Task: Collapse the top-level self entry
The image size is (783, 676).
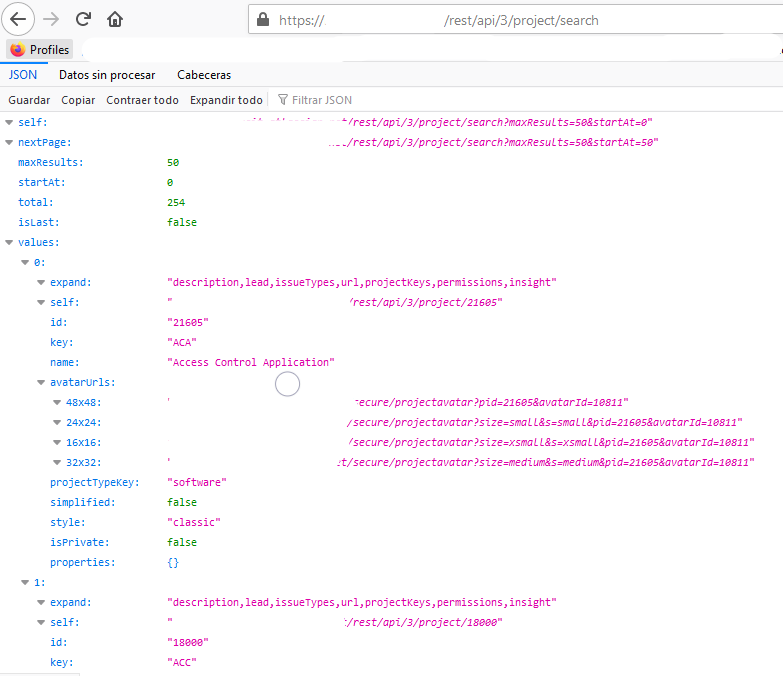Action: pyautogui.click(x=9, y=122)
